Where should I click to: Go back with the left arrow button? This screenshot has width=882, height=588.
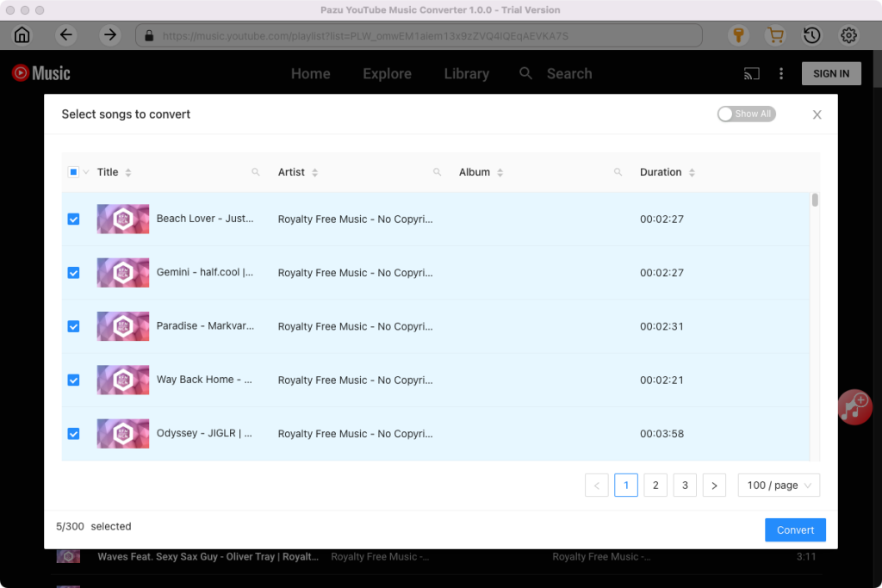click(66, 35)
